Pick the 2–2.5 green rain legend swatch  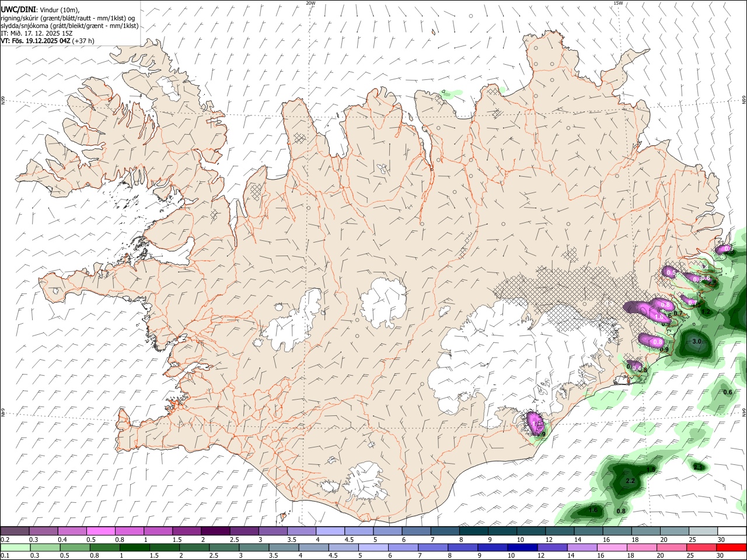pos(194,547)
